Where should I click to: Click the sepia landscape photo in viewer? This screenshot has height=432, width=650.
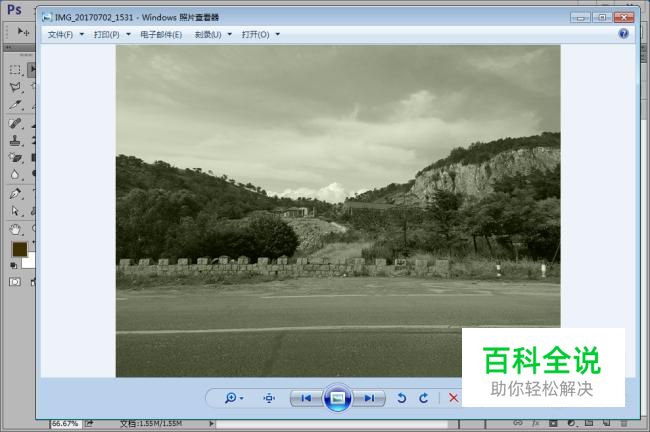[338, 211]
